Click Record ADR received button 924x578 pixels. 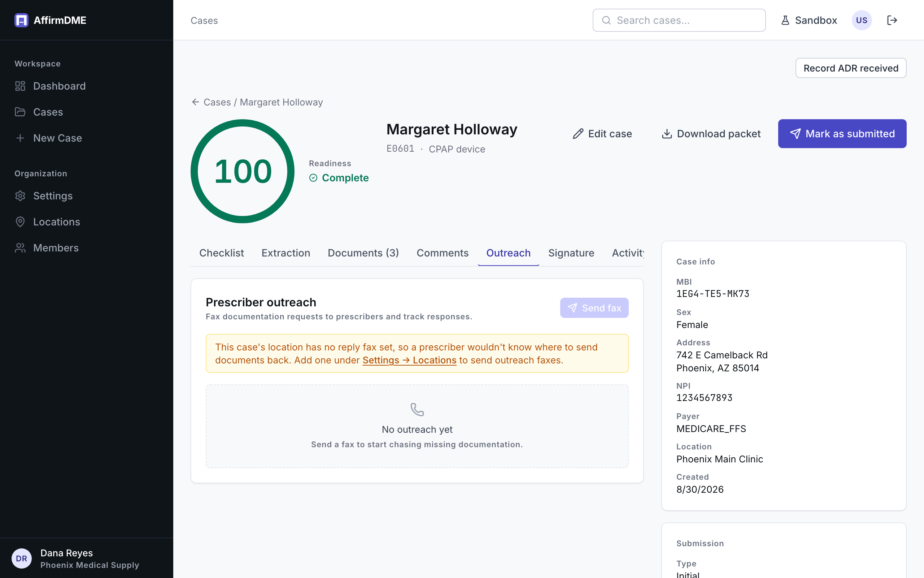[851, 68]
